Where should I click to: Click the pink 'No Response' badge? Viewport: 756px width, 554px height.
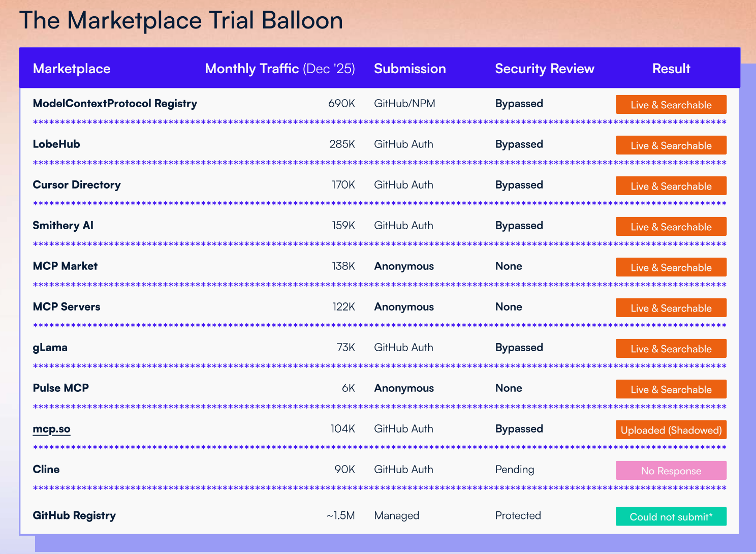[671, 471]
